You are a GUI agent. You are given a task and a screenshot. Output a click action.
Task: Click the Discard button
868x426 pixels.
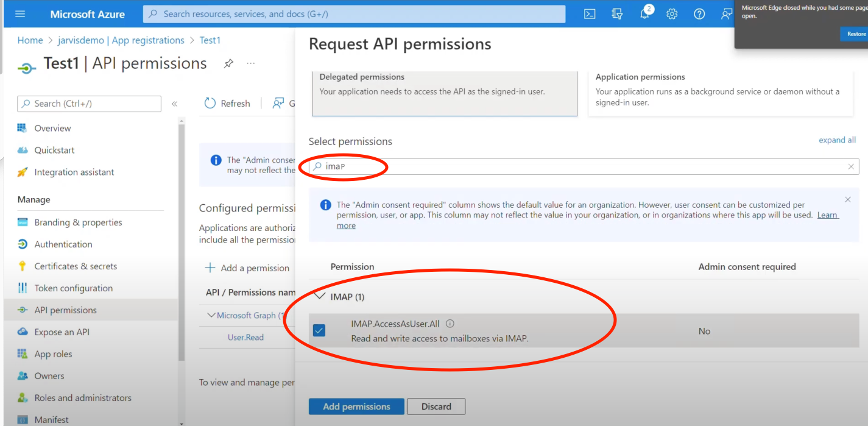(x=436, y=406)
